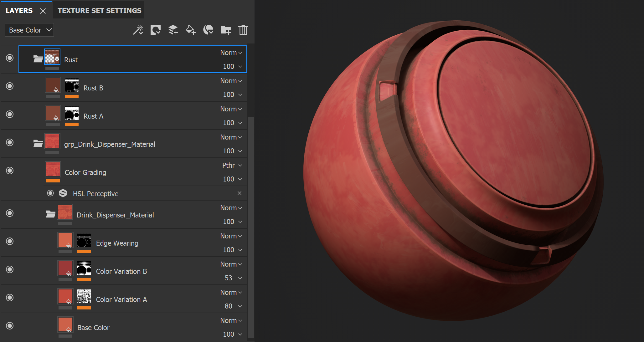Open Color Grading blend mode Pthr dropdown
Screen dimensions: 644x342
click(x=232, y=165)
